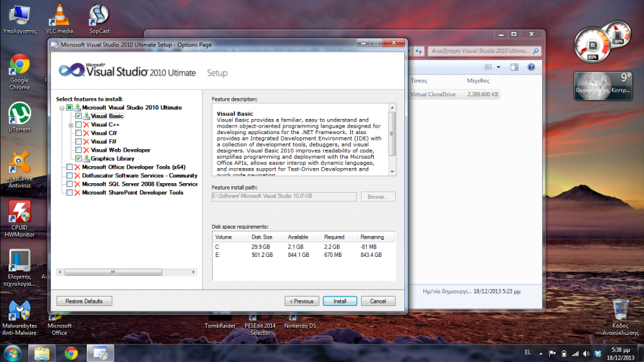Click the search magnifier in Explorer
This screenshot has width=644, height=362.
[x=536, y=51]
